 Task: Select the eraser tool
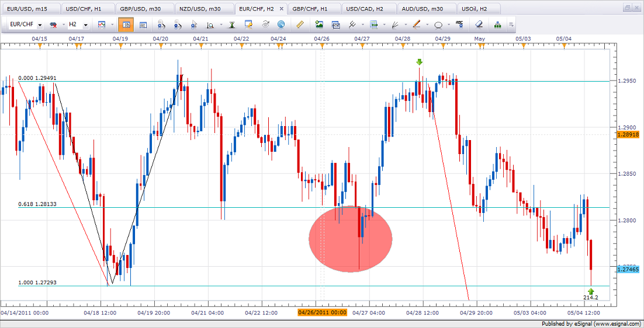[x=478, y=25]
